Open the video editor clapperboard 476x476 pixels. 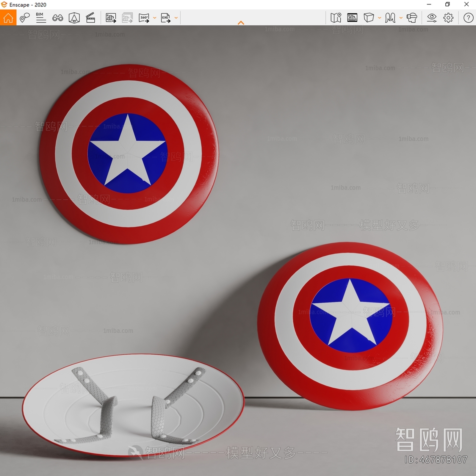point(90,18)
